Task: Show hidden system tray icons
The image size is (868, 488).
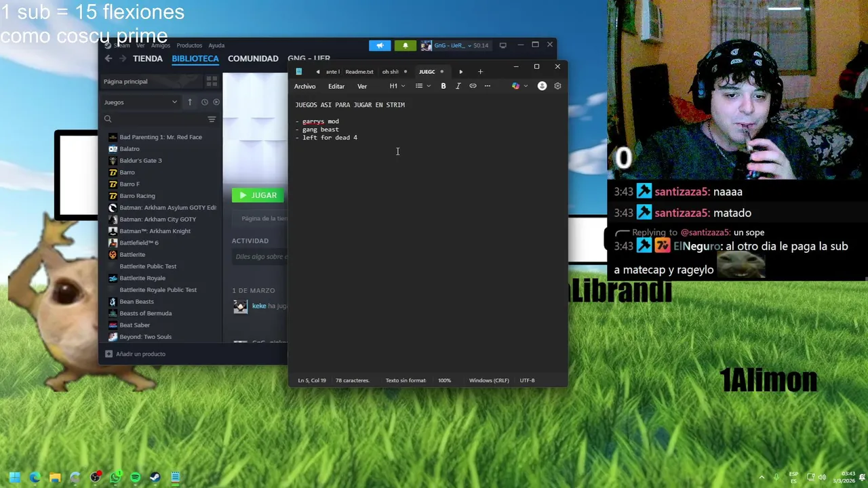Action: (762, 477)
